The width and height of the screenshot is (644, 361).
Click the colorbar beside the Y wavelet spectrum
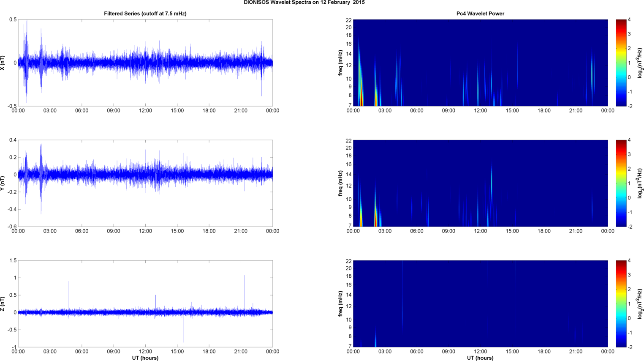[x=621, y=183]
